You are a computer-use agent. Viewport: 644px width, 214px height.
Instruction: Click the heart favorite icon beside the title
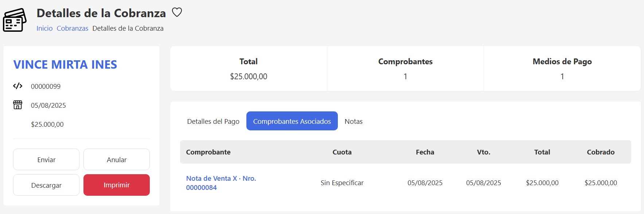[x=177, y=12]
